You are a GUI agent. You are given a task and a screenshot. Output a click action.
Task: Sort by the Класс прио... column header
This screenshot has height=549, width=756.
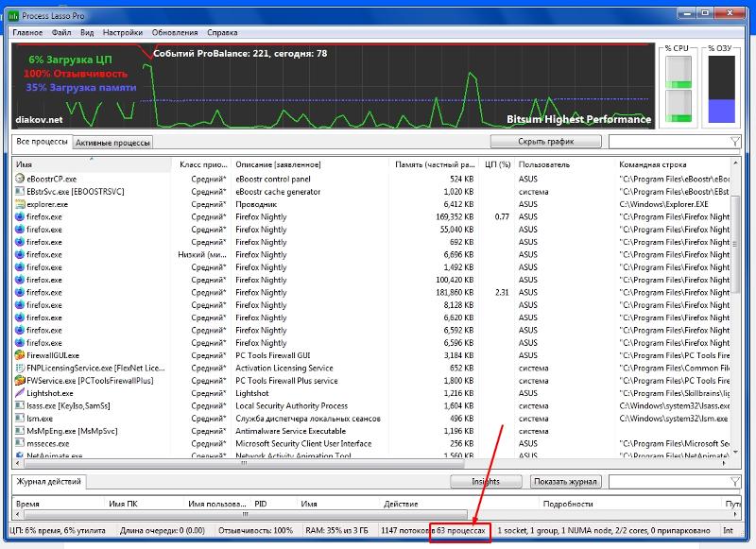click(x=201, y=164)
